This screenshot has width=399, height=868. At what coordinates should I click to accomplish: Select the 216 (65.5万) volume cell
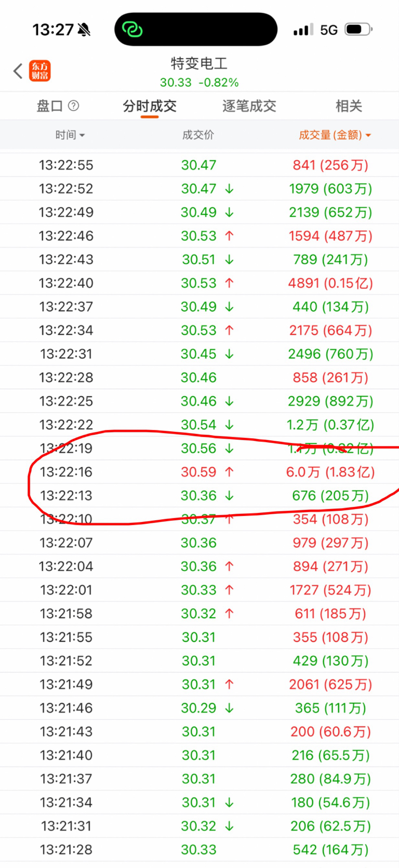[x=330, y=755]
